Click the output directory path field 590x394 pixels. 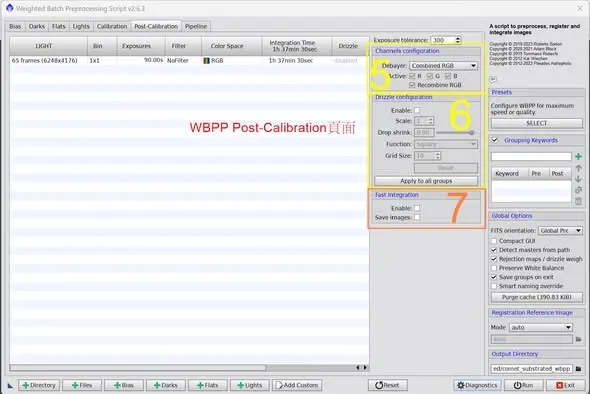[532, 369]
